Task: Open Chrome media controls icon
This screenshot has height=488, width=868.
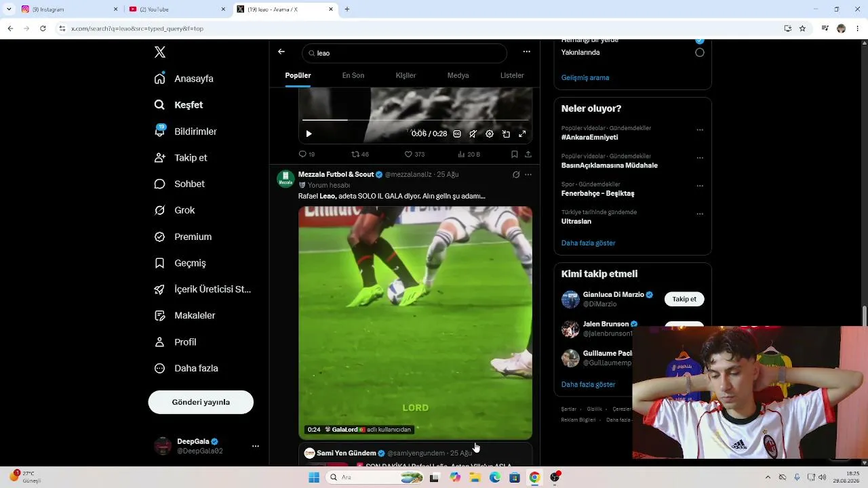Action: click(x=825, y=28)
